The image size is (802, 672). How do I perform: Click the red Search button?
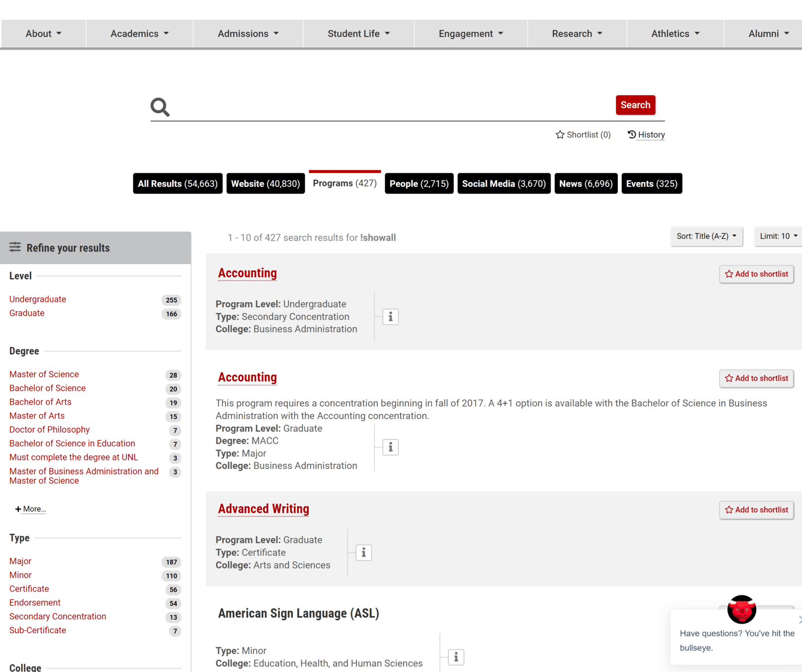pyautogui.click(x=635, y=105)
